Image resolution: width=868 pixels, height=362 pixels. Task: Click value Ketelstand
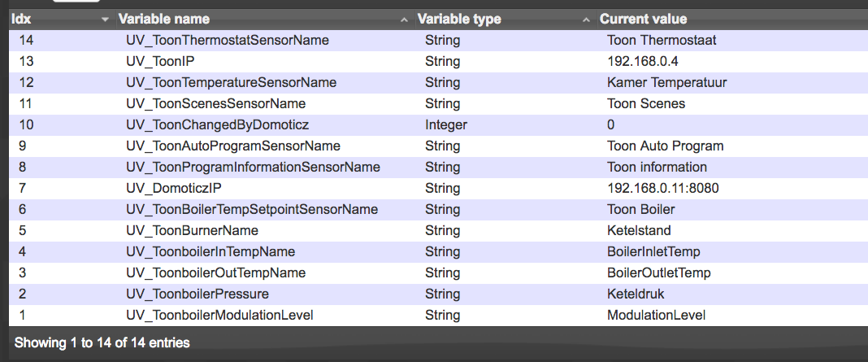(x=640, y=230)
